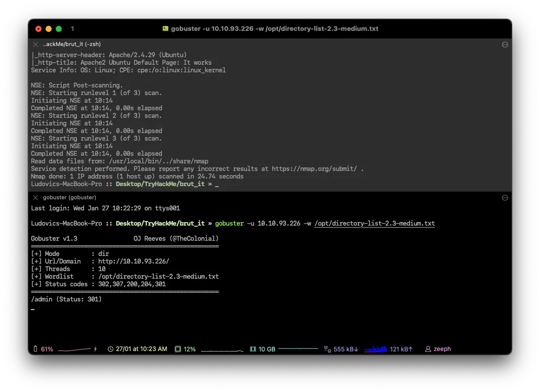Click the clock icon showing 10:23 AM
540x392 pixels.
pos(111,349)
